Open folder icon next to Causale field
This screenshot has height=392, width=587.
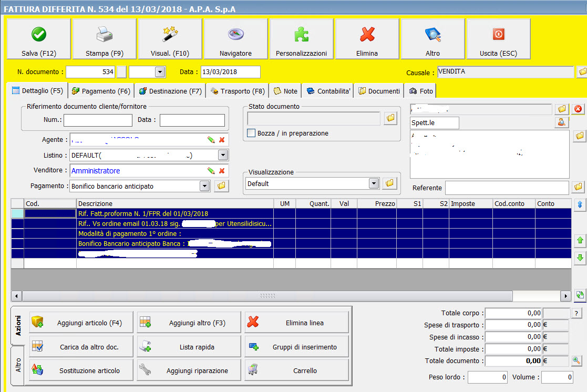(x=582, y=71)
